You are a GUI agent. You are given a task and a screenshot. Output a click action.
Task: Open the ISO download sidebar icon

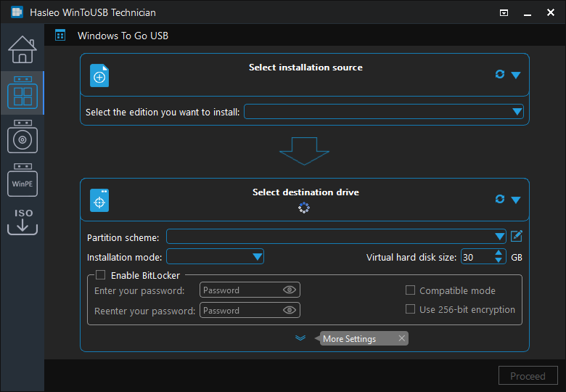point(22,221)
